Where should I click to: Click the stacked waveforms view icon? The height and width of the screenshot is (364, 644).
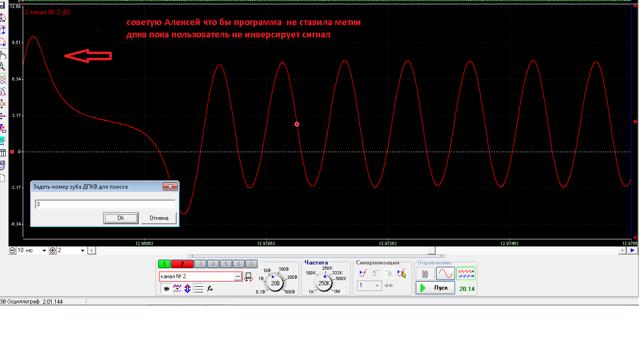(x=2, y=79)
